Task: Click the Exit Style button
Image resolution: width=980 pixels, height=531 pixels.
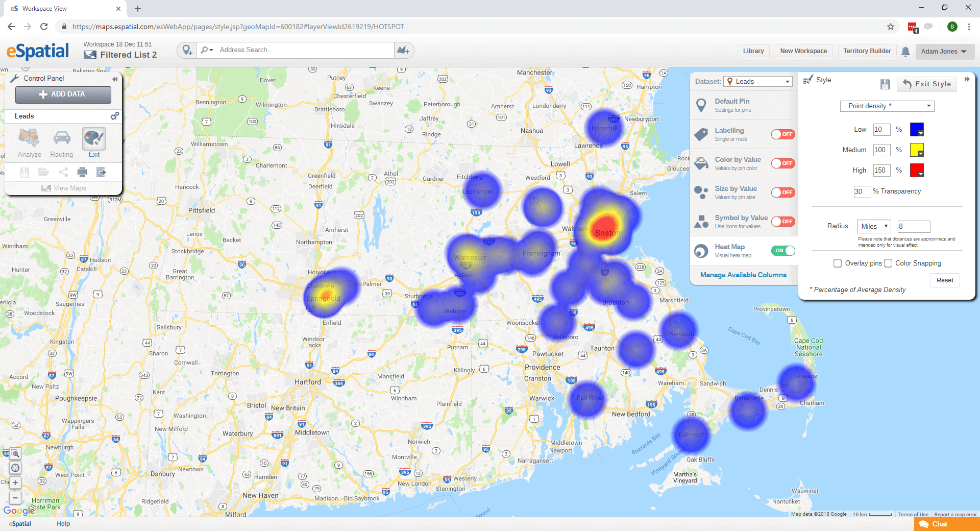Action: tap(927, 84)
